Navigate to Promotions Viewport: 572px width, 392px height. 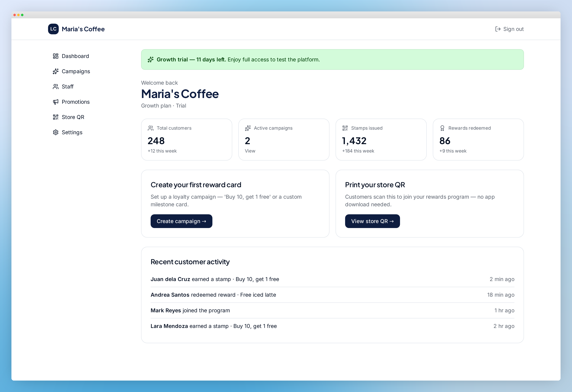[x=71, y=102]
